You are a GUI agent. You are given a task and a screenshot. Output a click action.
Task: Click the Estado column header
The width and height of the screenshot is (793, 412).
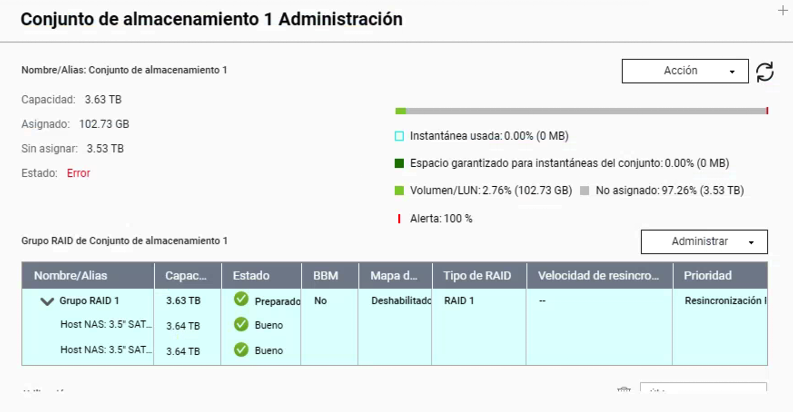click(x=250, y=275)
